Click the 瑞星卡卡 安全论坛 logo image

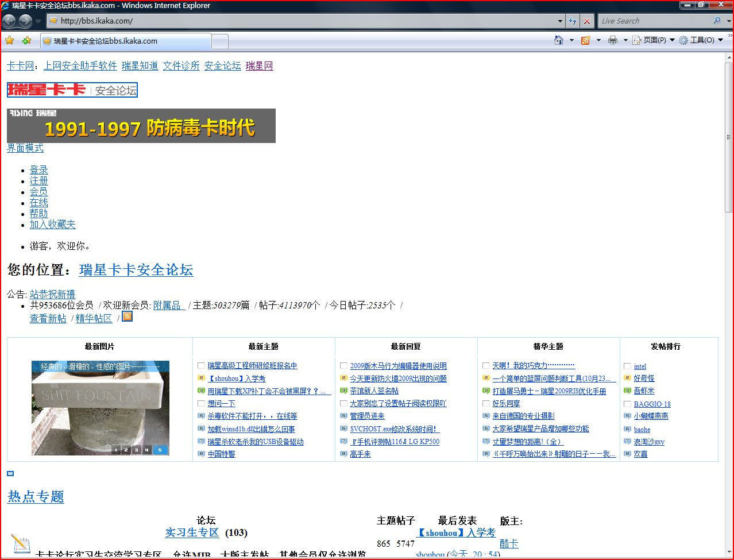click(x=72, y=90)
